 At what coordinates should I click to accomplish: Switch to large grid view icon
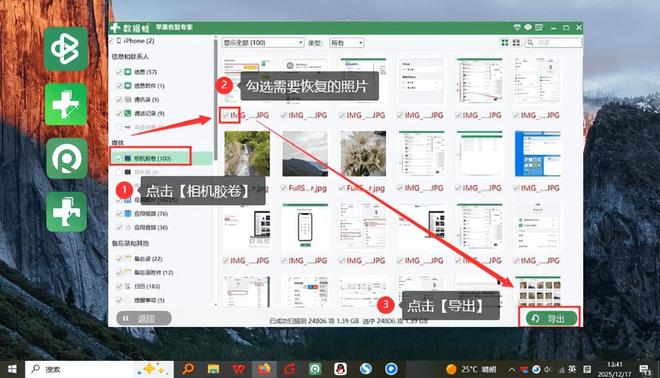tap(505, 43)
